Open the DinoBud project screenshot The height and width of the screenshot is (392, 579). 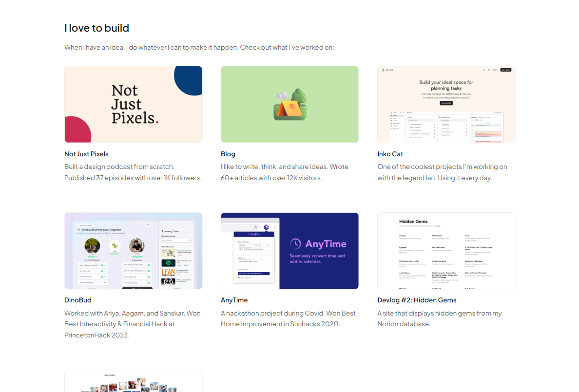coord(134,251)
